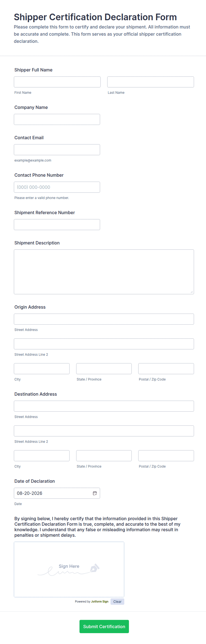Viewport: 206px width, 644px height.
Task: Select Destination State / Province field
Action: tap(104, 455)
